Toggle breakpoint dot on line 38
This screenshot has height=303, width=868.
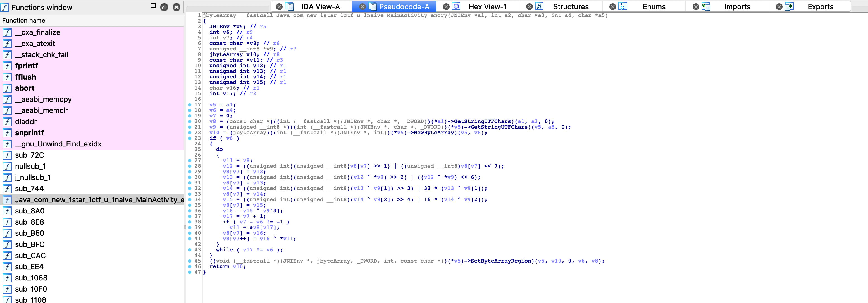190,222
